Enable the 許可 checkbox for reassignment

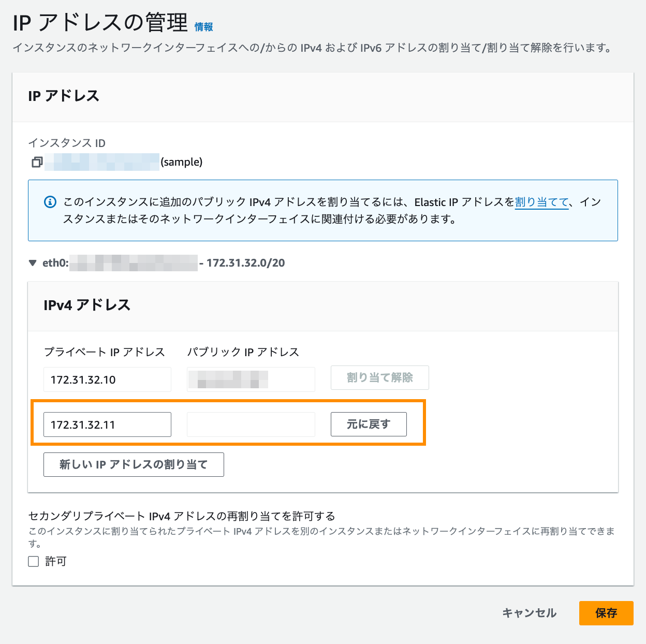click(x=33, y=561)
